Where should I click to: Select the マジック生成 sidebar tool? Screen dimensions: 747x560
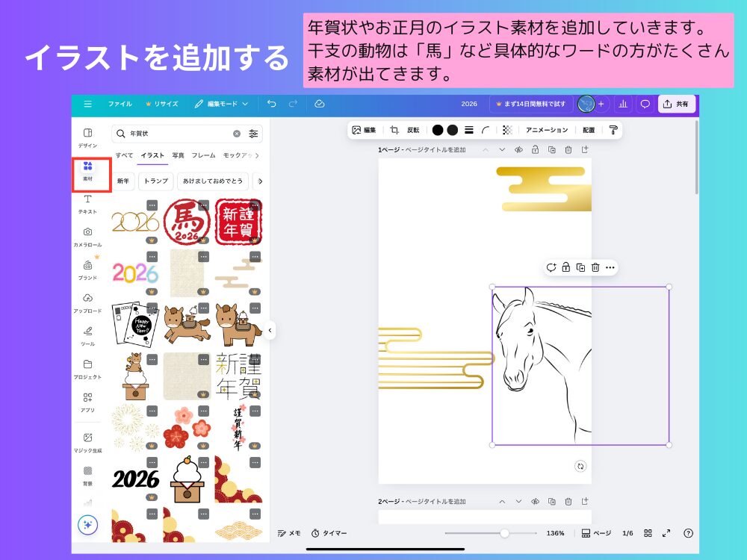[87, 441]
